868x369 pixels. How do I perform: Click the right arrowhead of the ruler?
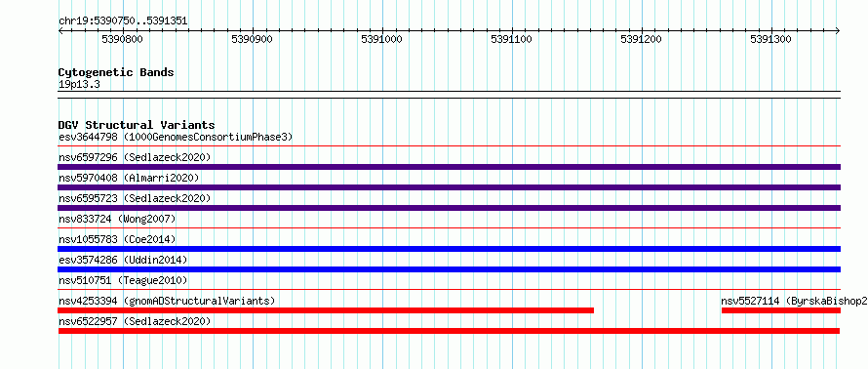pos(838,30)
